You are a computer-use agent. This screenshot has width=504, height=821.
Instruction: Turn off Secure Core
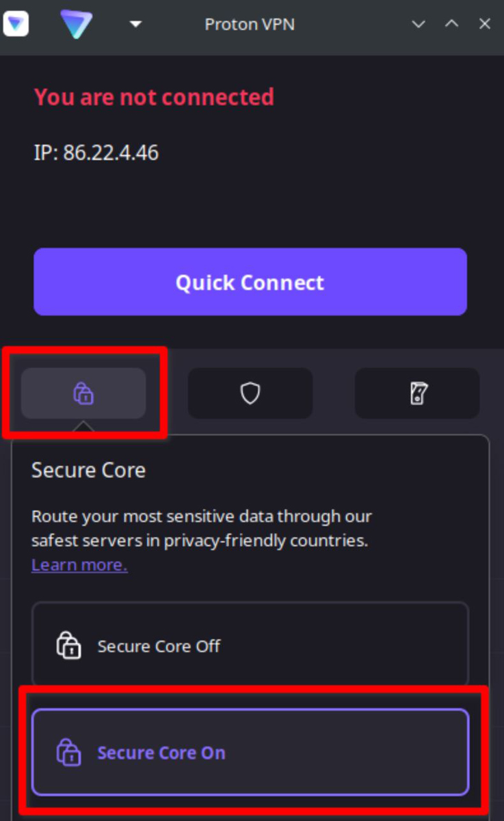(250, 645)
